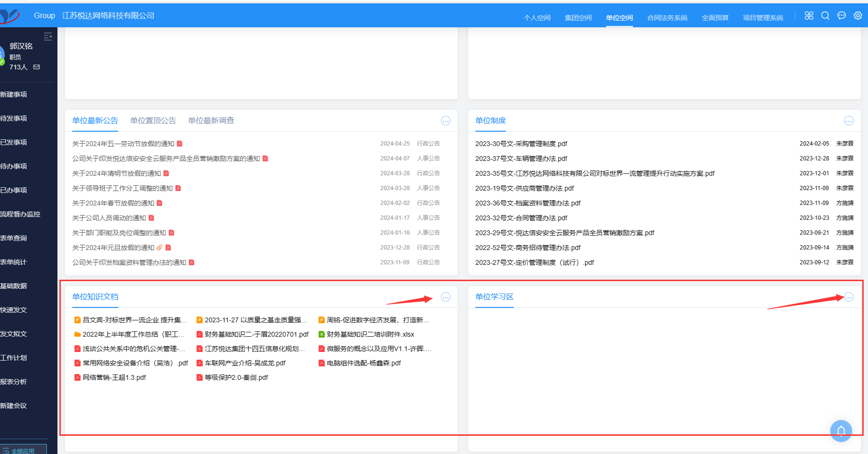Go to 个人空间 in top navigation
The image size is (868, 454).
click(x=537, y=18)
